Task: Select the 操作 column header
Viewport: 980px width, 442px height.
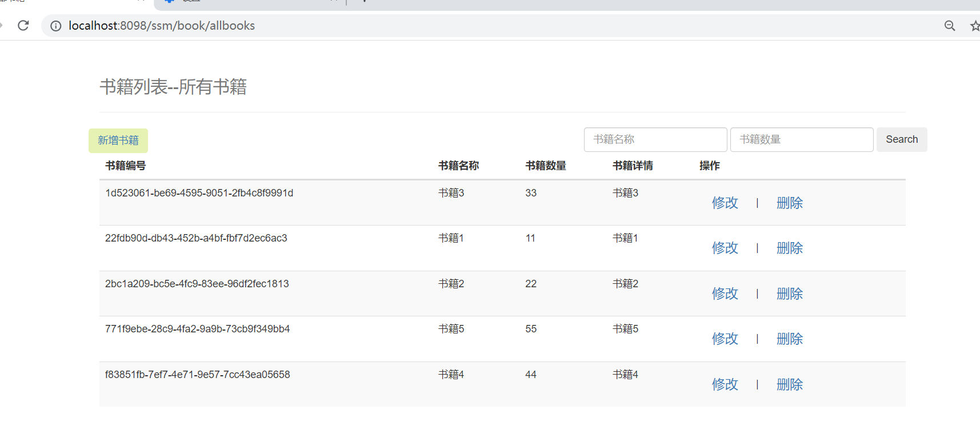Action: pyautogui.click(x=710, y=166)
